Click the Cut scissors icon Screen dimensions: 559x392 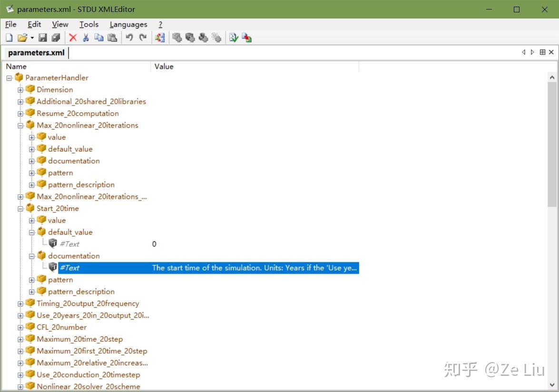(86, 38)
